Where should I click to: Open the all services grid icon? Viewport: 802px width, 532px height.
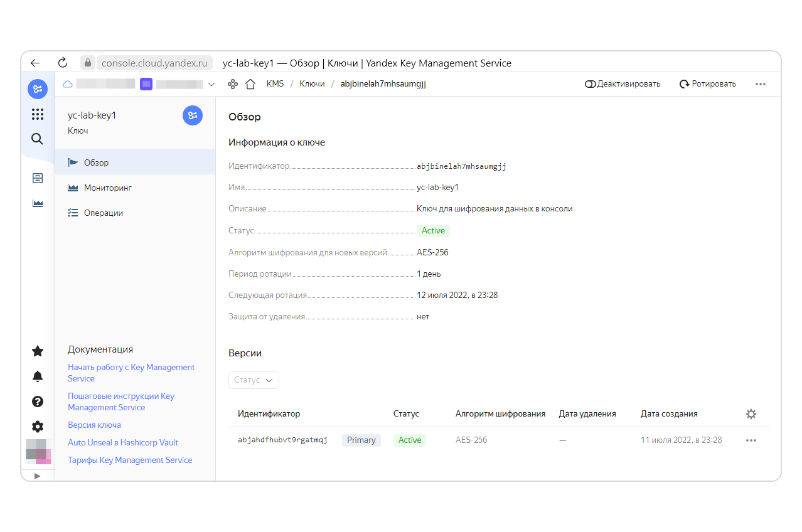pyautogui.click(x=38, y=114)
